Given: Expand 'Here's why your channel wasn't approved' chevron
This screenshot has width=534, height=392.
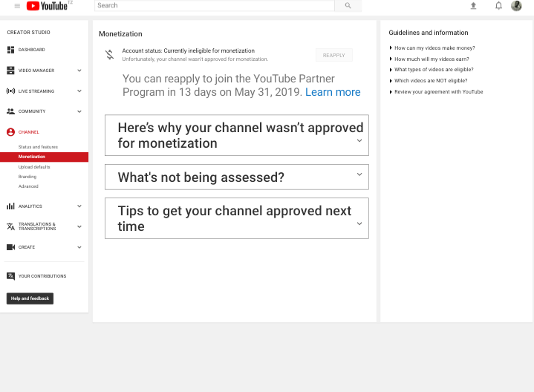Looking at the screenshot, I should pos(359,140).
